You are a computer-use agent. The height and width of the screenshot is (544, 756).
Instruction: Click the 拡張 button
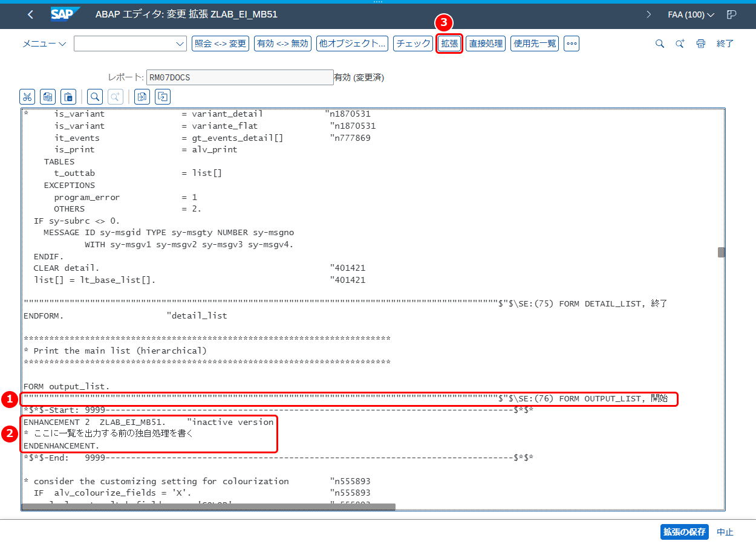click(449, 44)
